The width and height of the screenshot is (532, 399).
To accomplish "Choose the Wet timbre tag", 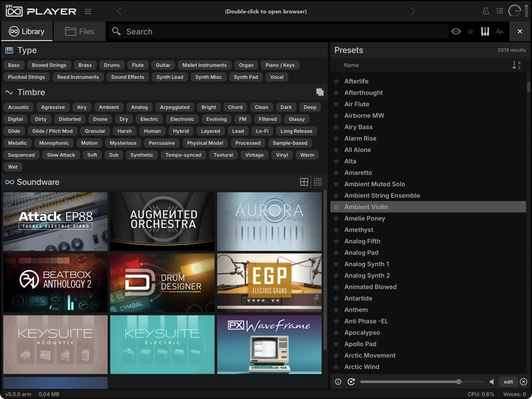I will click(13, 167).
